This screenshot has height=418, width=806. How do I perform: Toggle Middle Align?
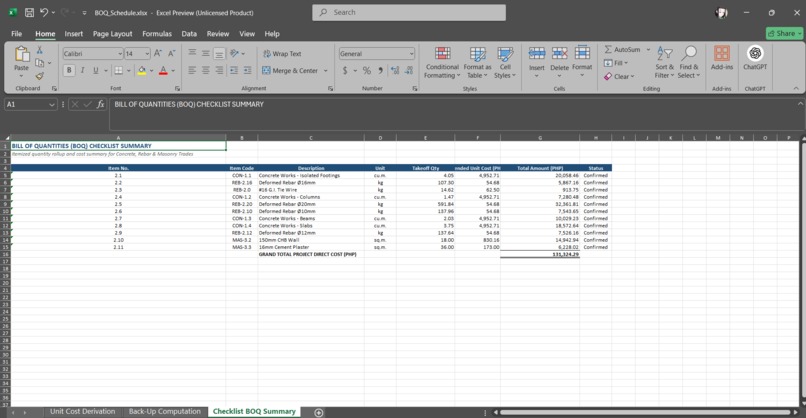coord(206,53)
